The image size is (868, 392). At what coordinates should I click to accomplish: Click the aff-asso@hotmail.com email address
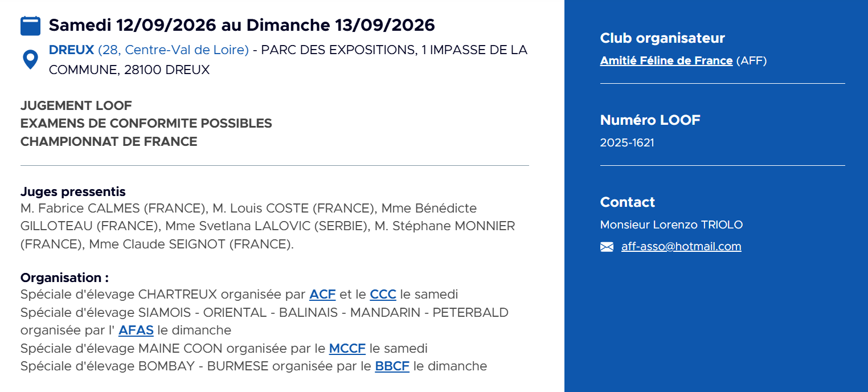point(681,247)
